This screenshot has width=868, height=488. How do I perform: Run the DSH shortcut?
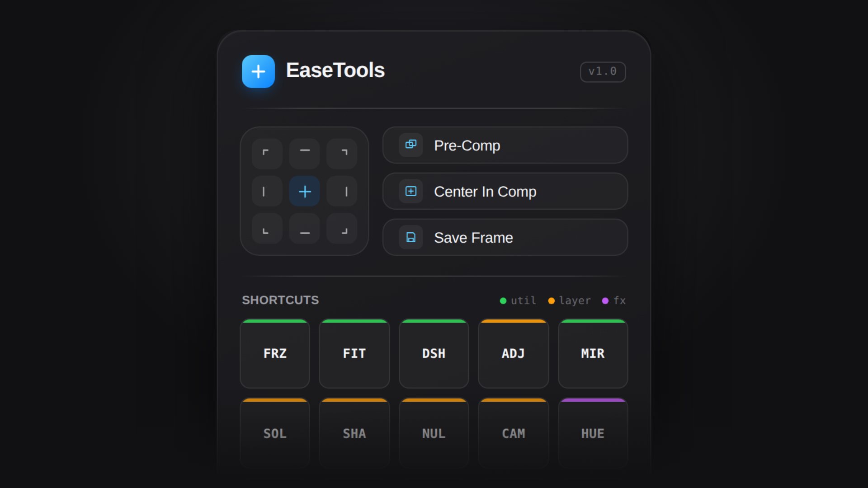(x=434, y=354)
